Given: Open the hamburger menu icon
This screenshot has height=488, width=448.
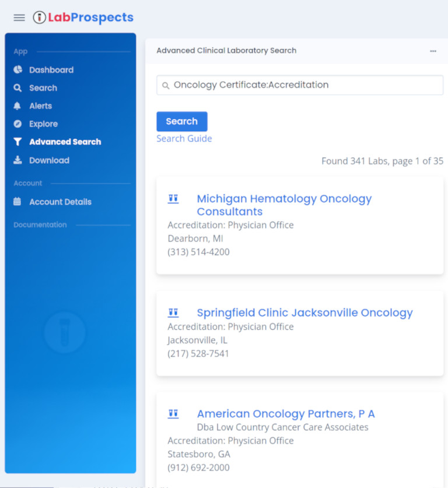Looking at the screenshot, I should 19,17.
